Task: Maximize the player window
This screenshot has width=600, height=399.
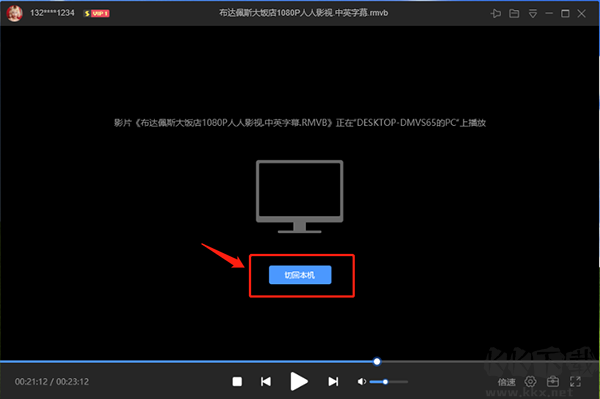Action: pos(565,14)
